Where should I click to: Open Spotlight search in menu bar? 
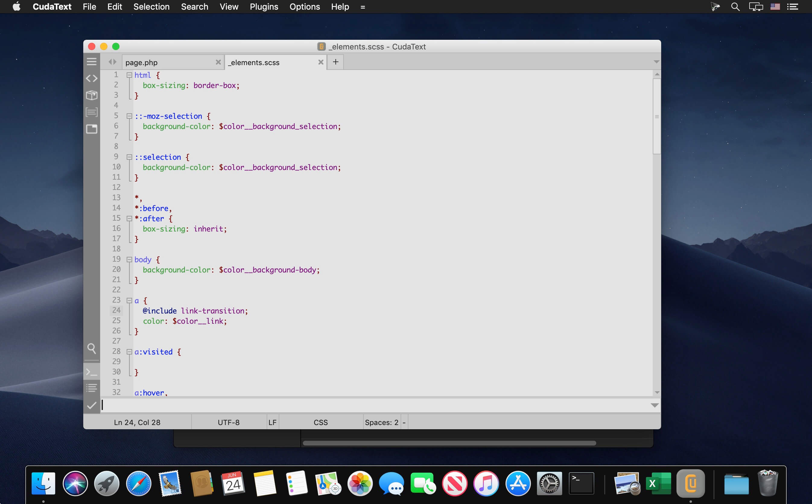click(735, 7)
